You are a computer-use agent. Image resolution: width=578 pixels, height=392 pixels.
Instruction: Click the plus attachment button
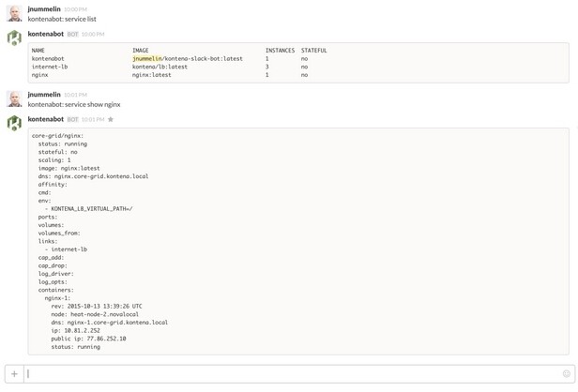(14, 374)
